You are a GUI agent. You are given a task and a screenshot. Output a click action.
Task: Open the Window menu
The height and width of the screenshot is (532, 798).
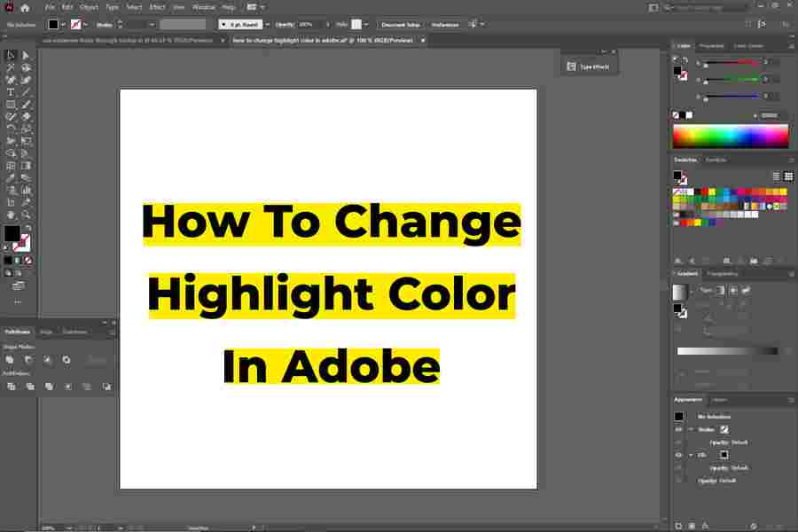203,7
